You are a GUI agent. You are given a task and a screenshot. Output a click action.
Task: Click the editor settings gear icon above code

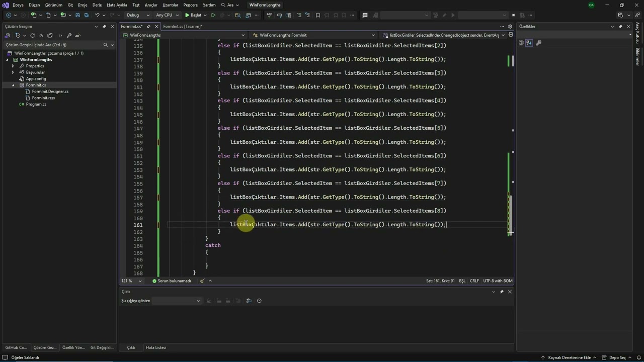coord(510,26)
